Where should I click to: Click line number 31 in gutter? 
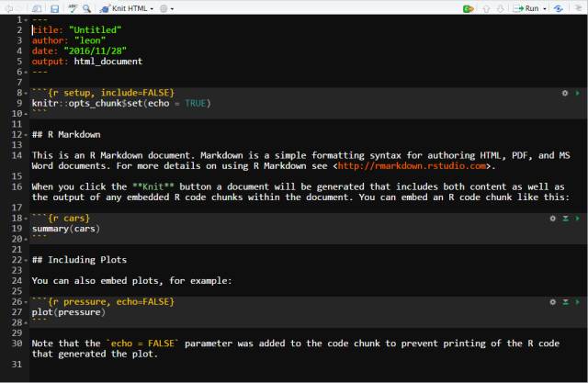(x=17, y=365)
